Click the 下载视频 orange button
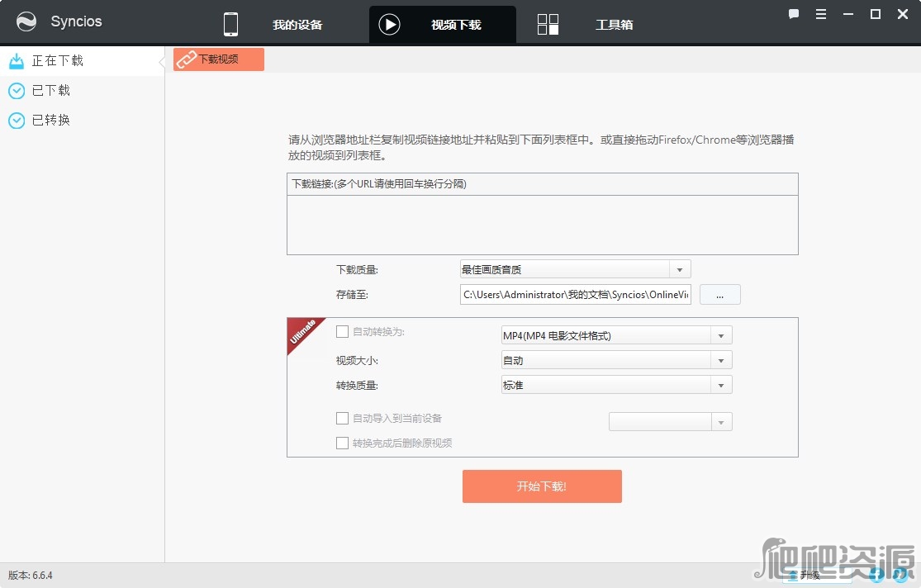The width and height of the screenshot is (921, 588). click(x=219, y=59)
